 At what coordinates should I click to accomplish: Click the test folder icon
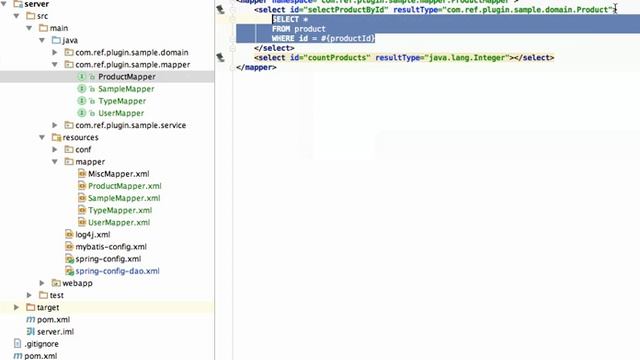pos(43,295)
